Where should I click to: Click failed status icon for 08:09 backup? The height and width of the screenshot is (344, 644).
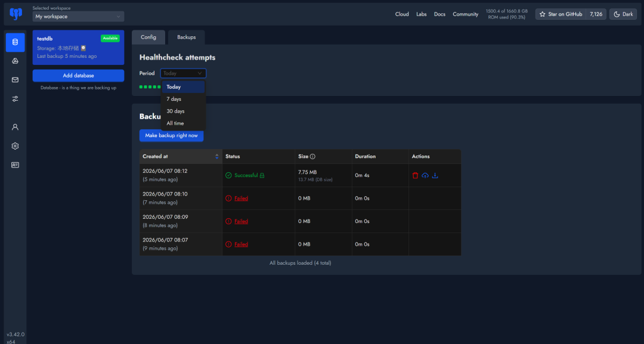[229, 221]
